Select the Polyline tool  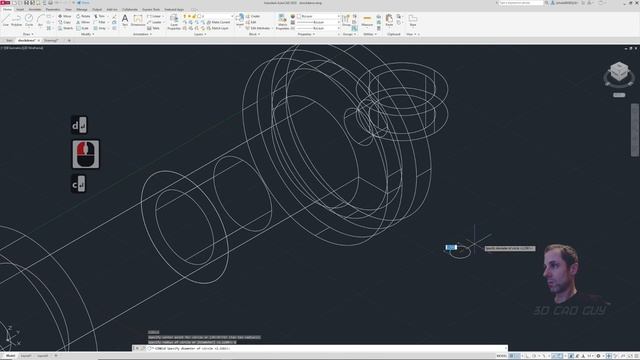pos(16,20)
